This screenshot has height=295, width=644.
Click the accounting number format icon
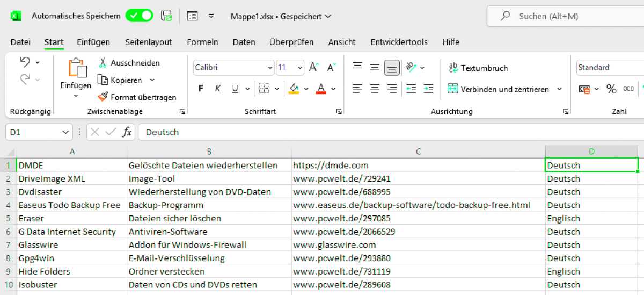tap(584, 89)
